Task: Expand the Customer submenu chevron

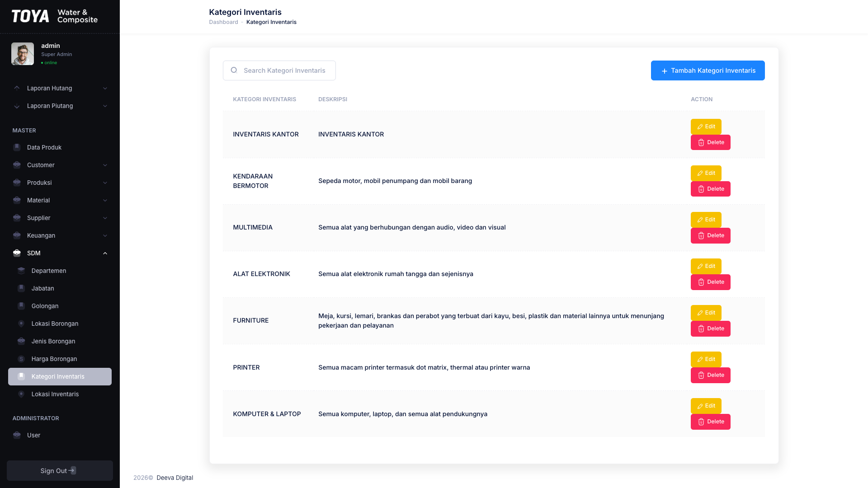Action: coord(105,165)
